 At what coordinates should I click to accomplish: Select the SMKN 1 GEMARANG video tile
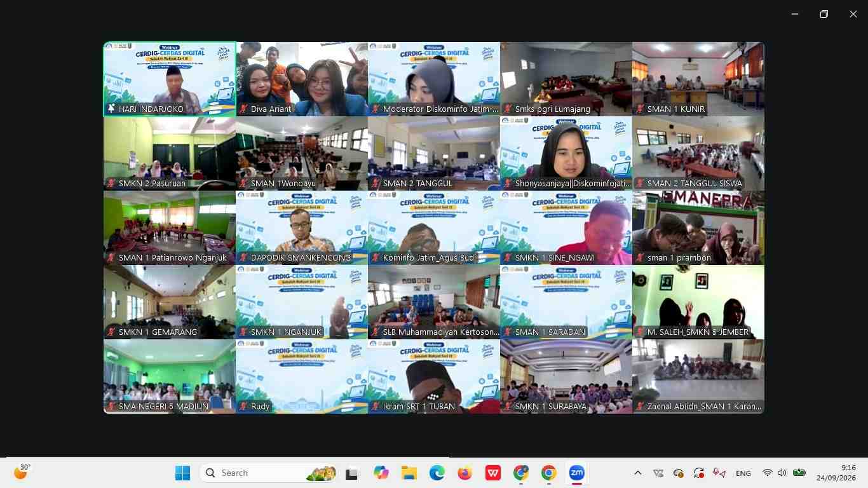pos(170,302)
